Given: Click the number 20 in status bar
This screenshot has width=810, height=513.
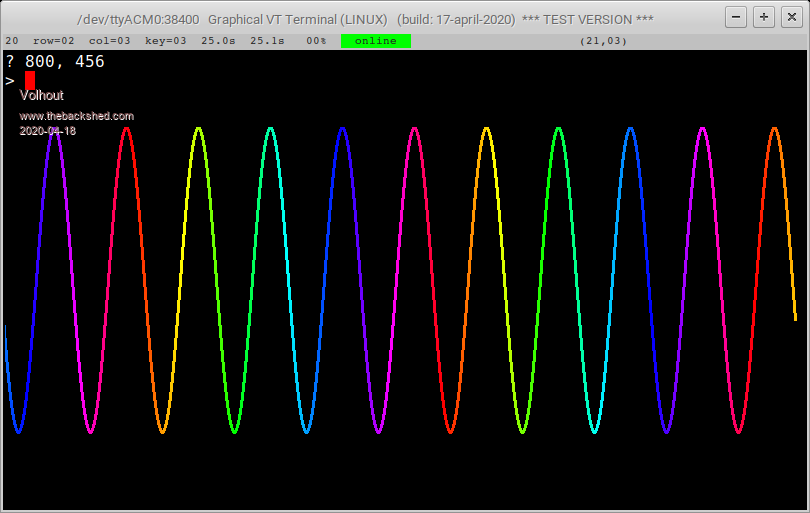Looking at the screenshot, I should (11, 41).
